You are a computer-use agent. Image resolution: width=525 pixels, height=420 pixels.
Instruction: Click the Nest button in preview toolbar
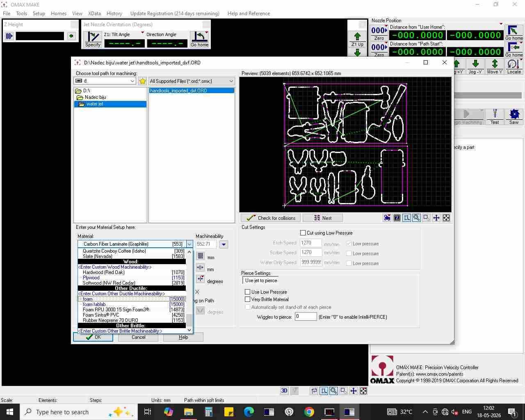pyautogui.click(x=322, y=218)
